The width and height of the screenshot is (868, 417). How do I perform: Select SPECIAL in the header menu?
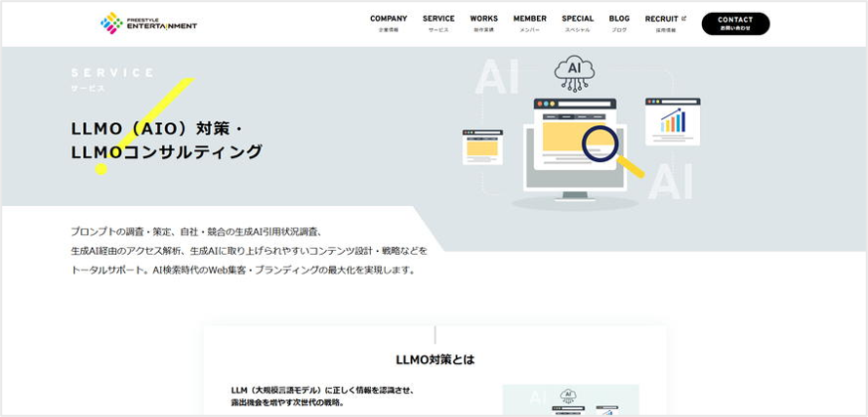(x=577, y=23)
